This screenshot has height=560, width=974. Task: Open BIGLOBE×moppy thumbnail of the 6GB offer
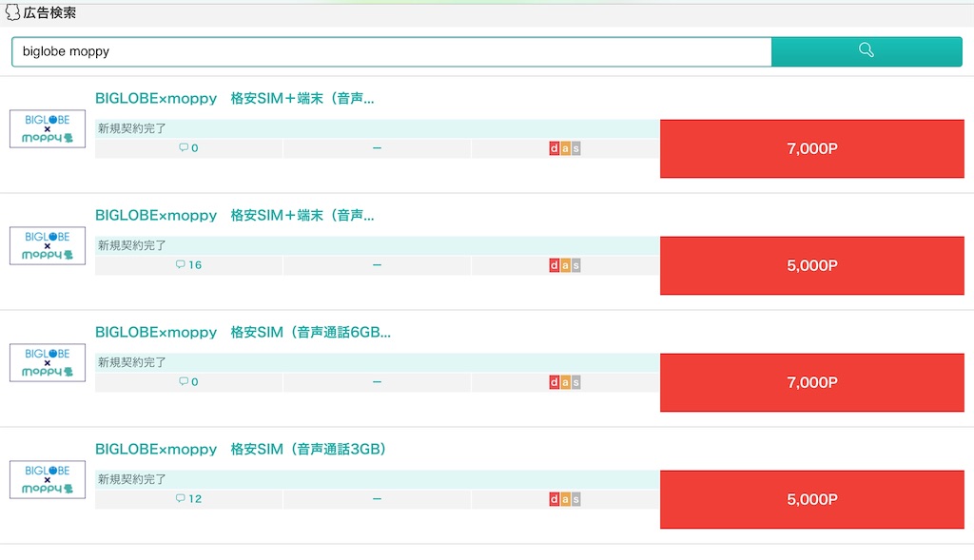point(48,362)
